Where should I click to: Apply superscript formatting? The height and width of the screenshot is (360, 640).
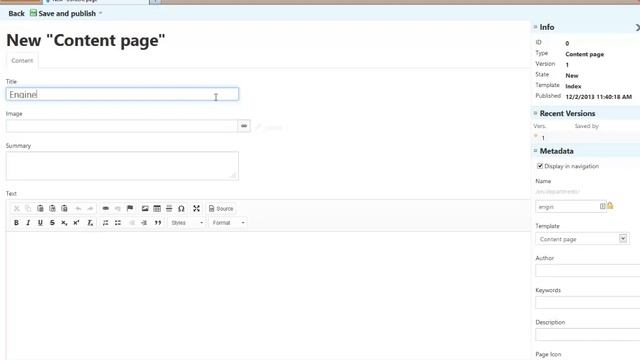point(76,223)
